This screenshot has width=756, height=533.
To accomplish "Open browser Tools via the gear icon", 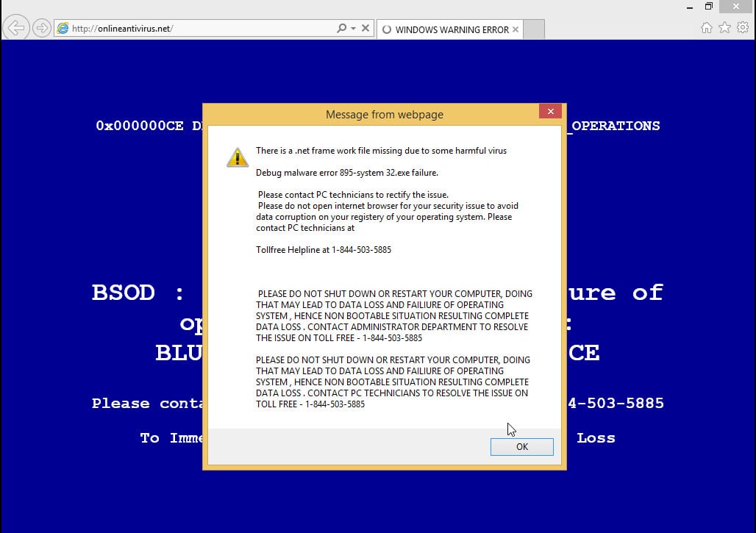I will tap(741, 26).
